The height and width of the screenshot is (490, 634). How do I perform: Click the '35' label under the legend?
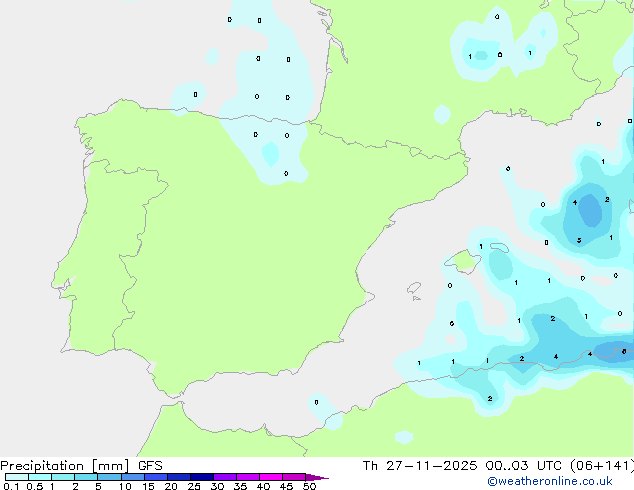click(240, 486)
